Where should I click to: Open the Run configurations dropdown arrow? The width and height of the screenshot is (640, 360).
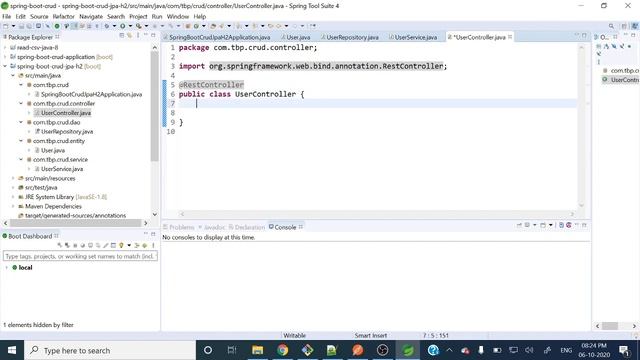130,26
